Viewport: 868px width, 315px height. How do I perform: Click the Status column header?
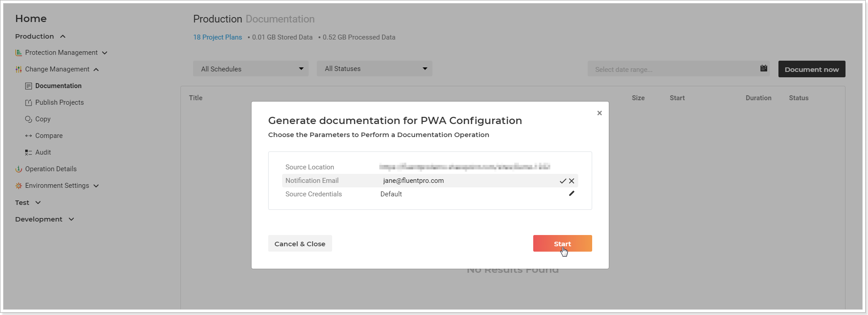tap(799, 98)
